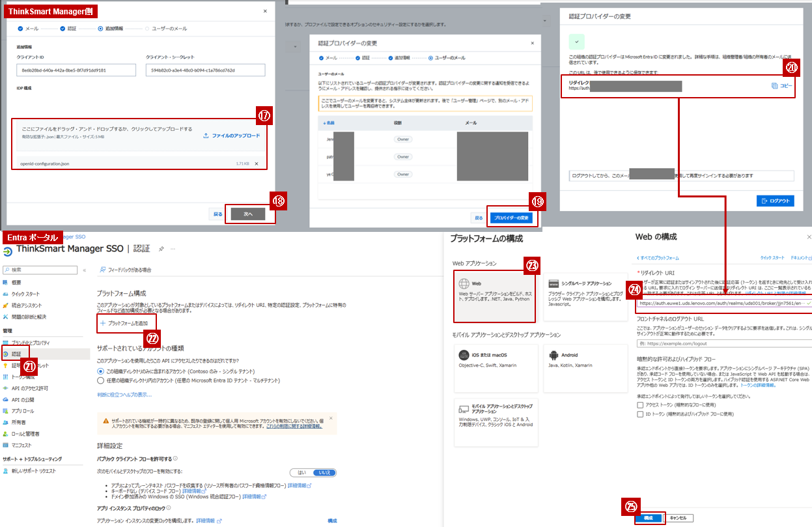Open 統合アシスタント in the sidebar
This screenshot has width=812, height=527.
(x=26, y=306)
